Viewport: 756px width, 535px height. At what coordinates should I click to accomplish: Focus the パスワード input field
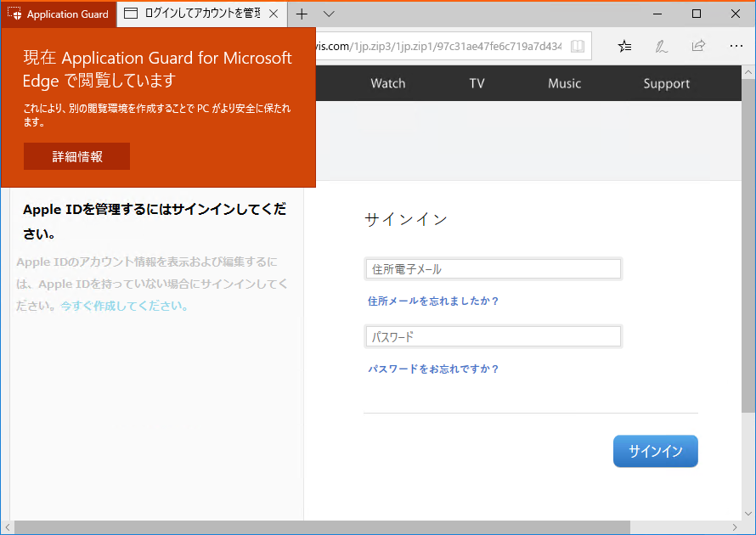click(x=494, y=336)
